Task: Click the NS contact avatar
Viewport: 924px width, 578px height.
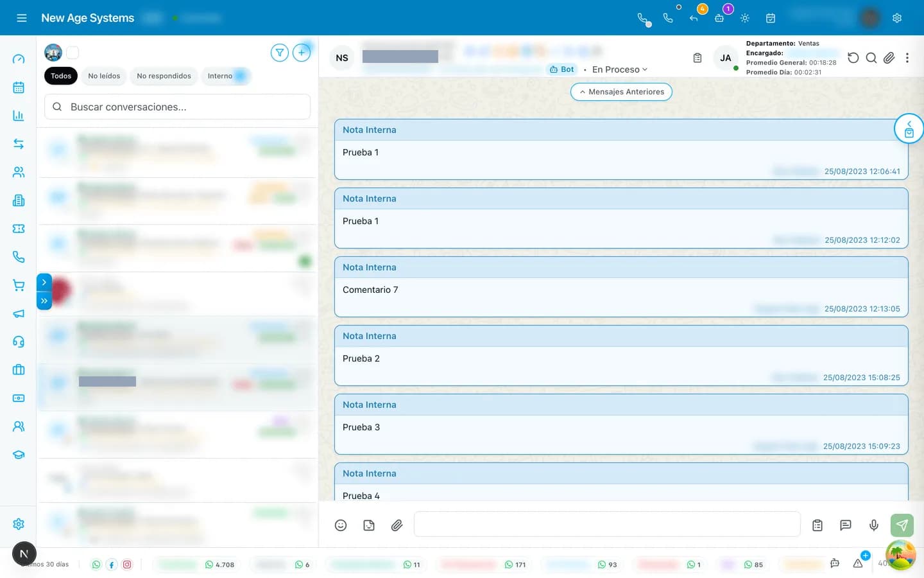Action: 342,58
